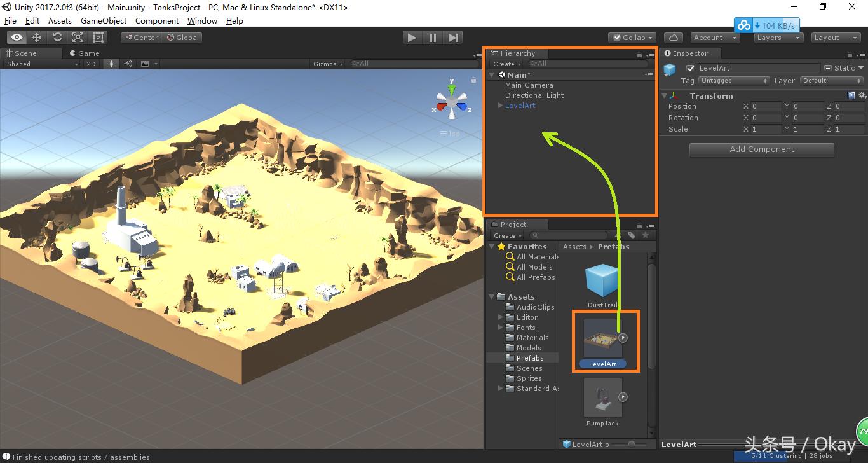
Task: Select the Move tool in the toolbar
Action: [37, 37]
